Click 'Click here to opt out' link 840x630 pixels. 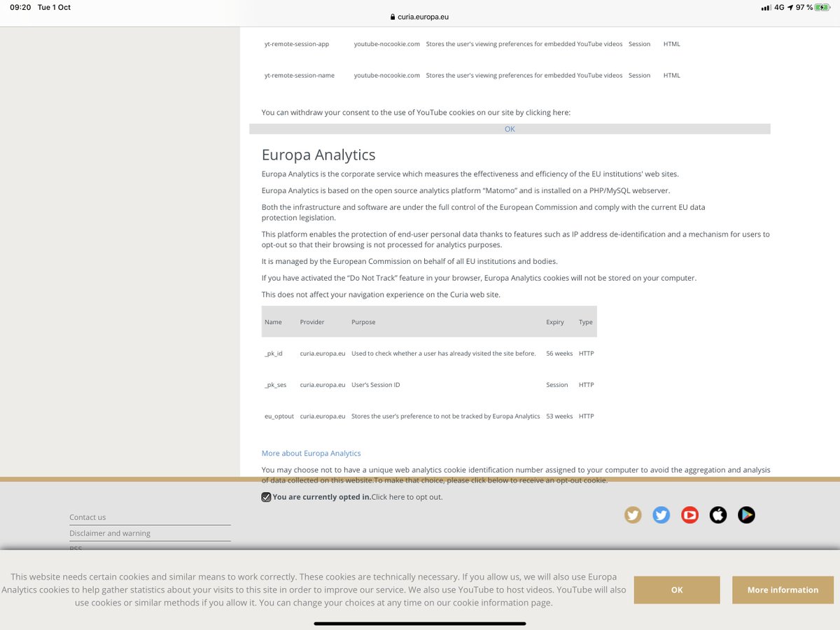(x=407, y=497)
